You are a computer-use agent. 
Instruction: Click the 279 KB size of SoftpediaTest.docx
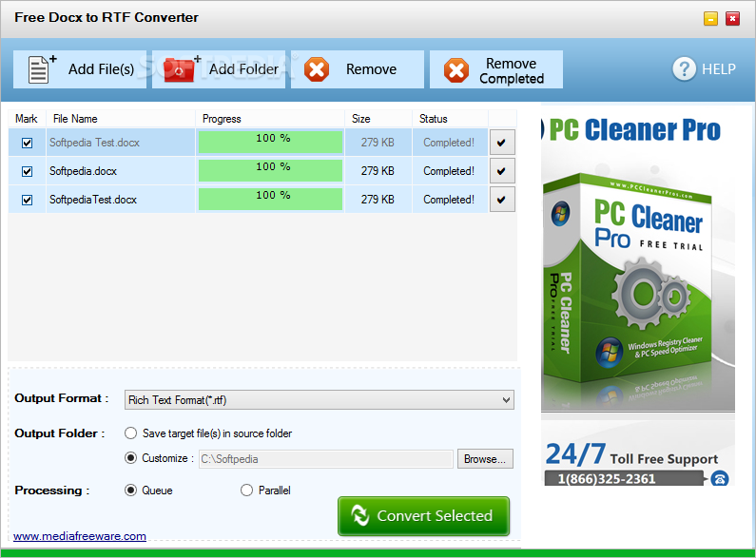point(378,200)
